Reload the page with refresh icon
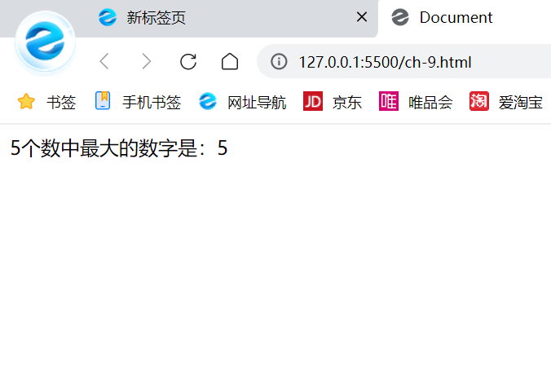This screenshot has height=392, width=551. [188, 61]
